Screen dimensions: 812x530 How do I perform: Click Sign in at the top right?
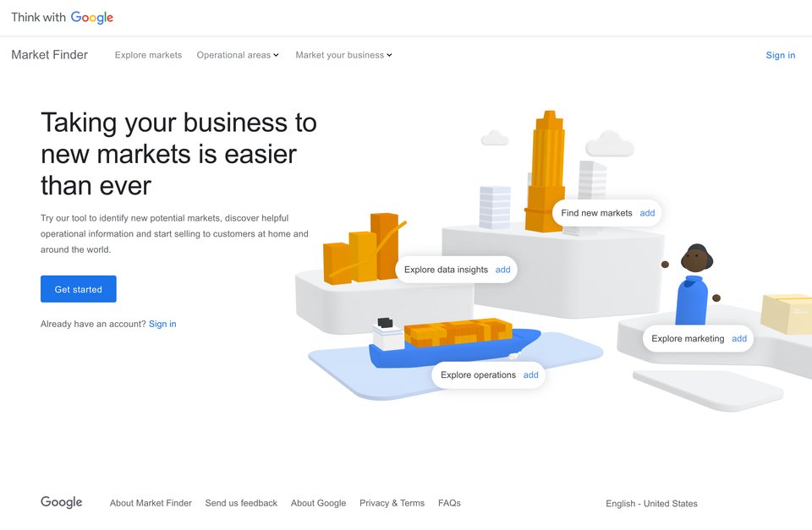pos(781,55)
